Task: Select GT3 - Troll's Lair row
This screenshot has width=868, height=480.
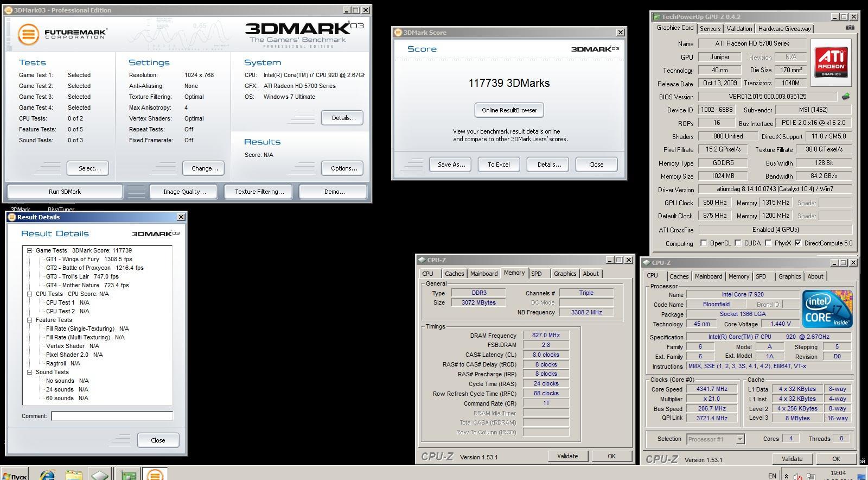Action: pos(82,276)
